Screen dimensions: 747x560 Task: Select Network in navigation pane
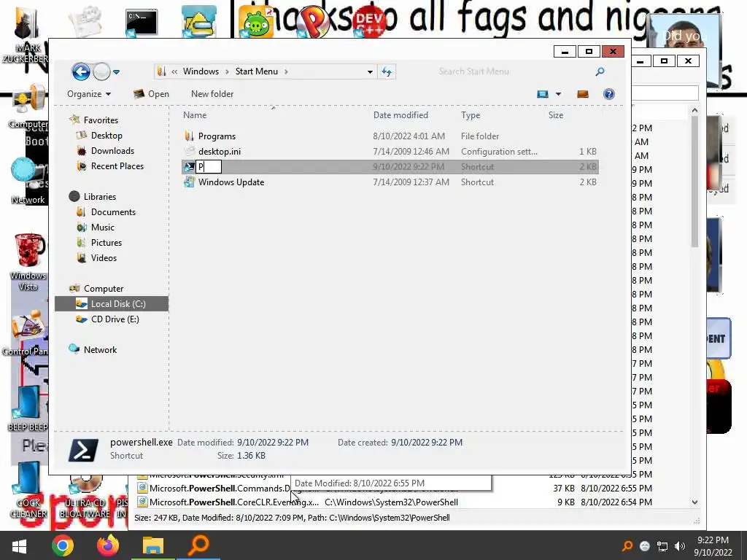pyautogui.click(x=100, y=349)
